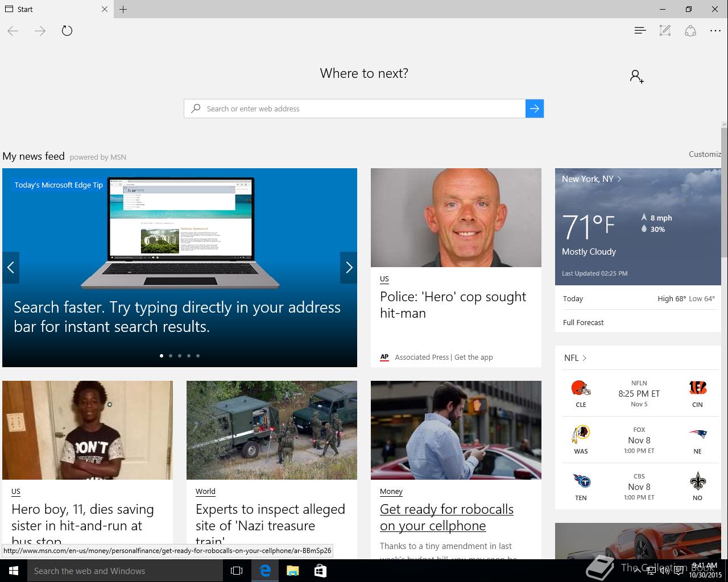728x582 pixels.
Task: Open the Windows Start menu
Action: click(x=14, y=571)
